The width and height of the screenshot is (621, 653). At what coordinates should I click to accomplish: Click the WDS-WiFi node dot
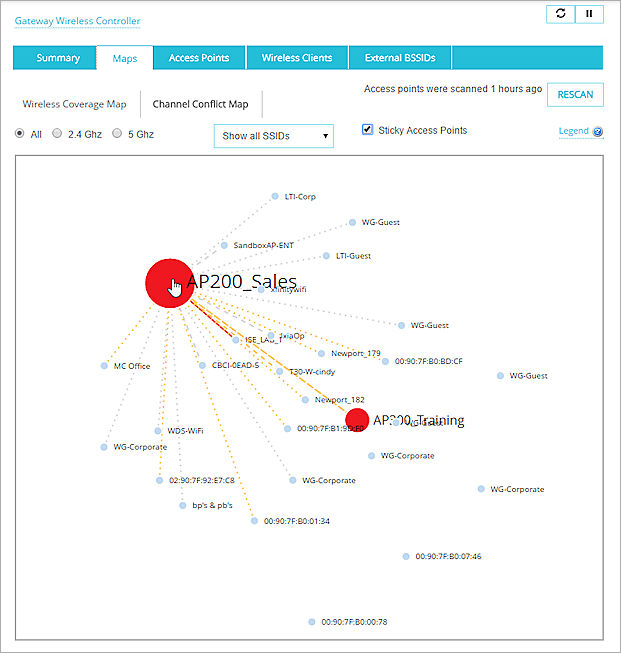[158, 431]
